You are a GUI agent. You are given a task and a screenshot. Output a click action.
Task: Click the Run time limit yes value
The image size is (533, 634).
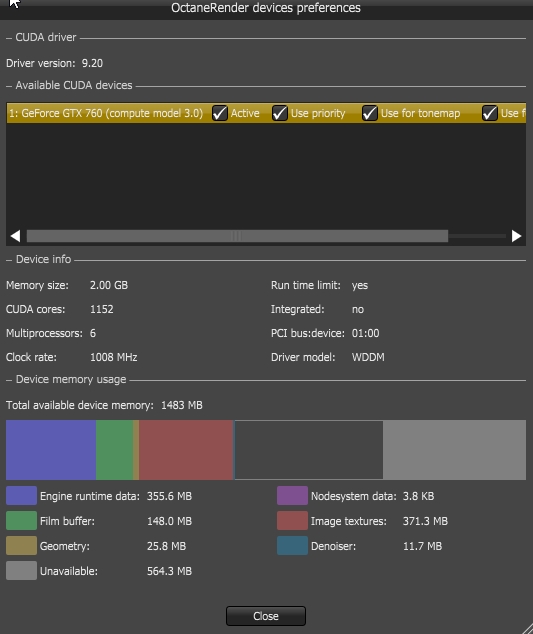pos(360,286)
